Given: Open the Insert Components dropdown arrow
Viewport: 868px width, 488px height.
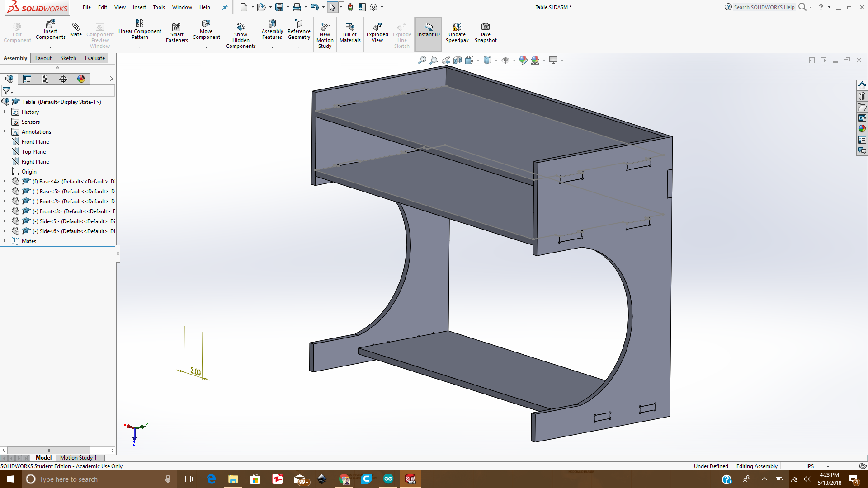Looking at the screenshot, I should point(50,47).
